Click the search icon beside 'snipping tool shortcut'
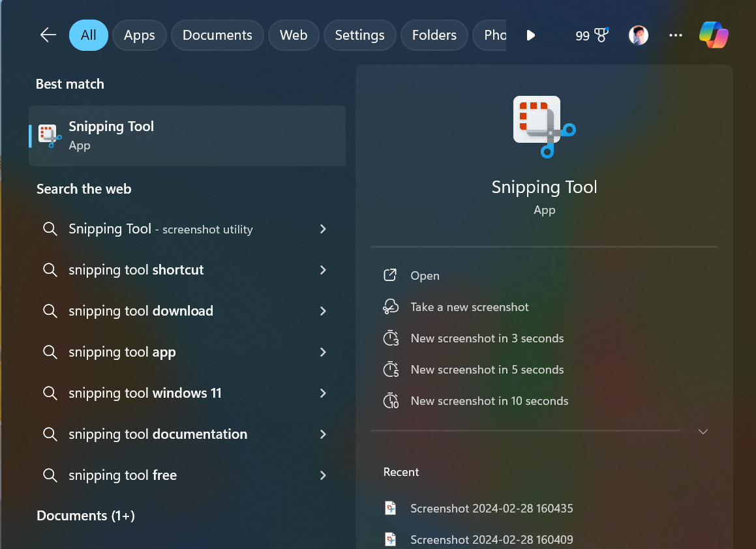The height and width of the screenshot is (549, 756). (50, 269)
